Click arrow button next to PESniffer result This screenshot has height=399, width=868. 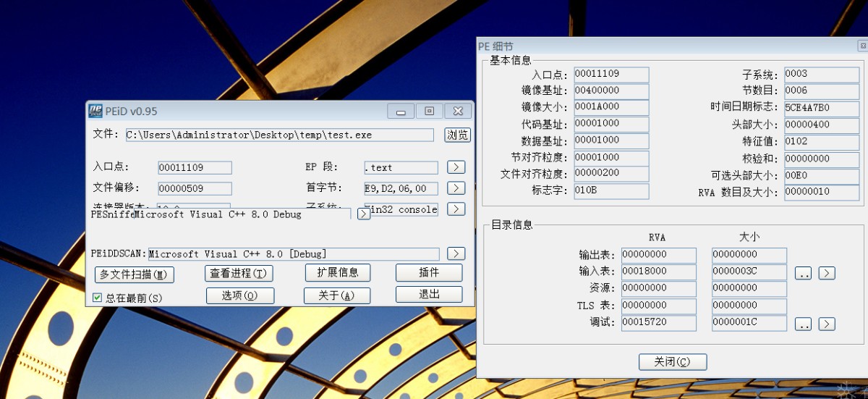364,214
